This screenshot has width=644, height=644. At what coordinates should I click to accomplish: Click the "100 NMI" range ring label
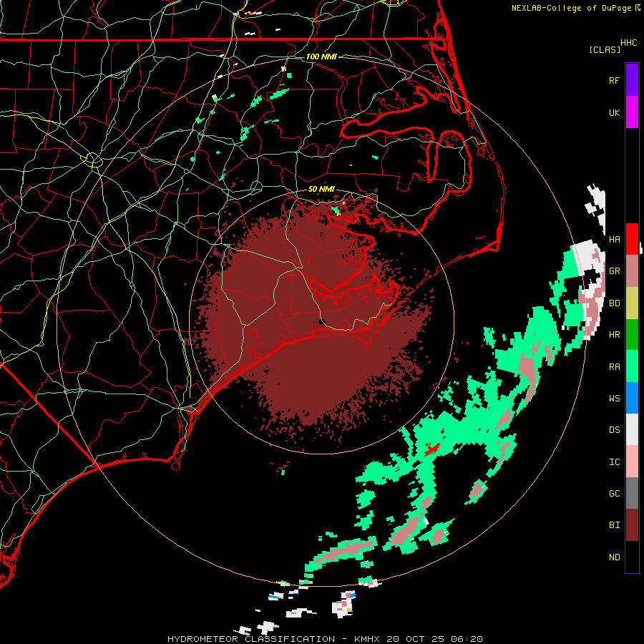tap(321, 57)
